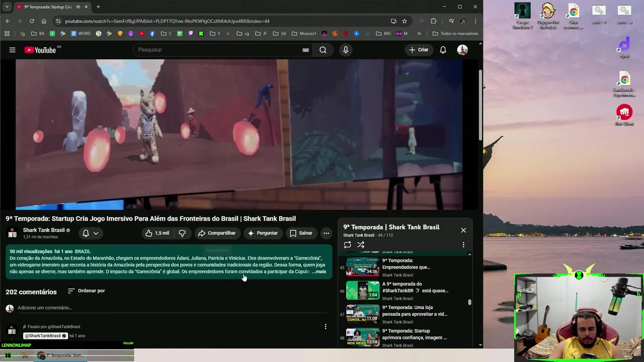
Task: Open the Chrome extensions puzzle icon
Action: point(434,21)
